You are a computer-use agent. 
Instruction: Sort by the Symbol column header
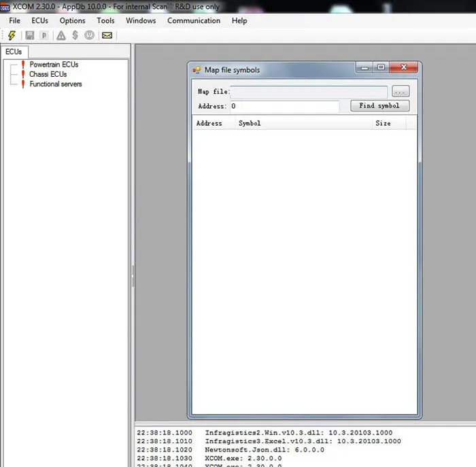[303, 123]
